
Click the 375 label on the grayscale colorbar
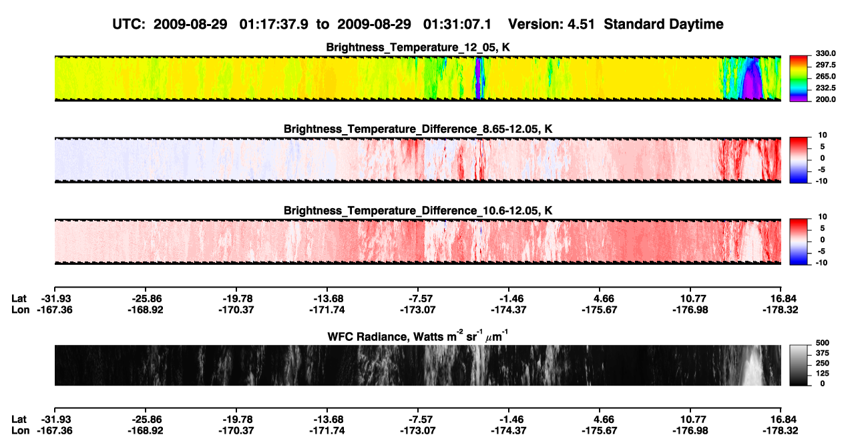[822, 353]
